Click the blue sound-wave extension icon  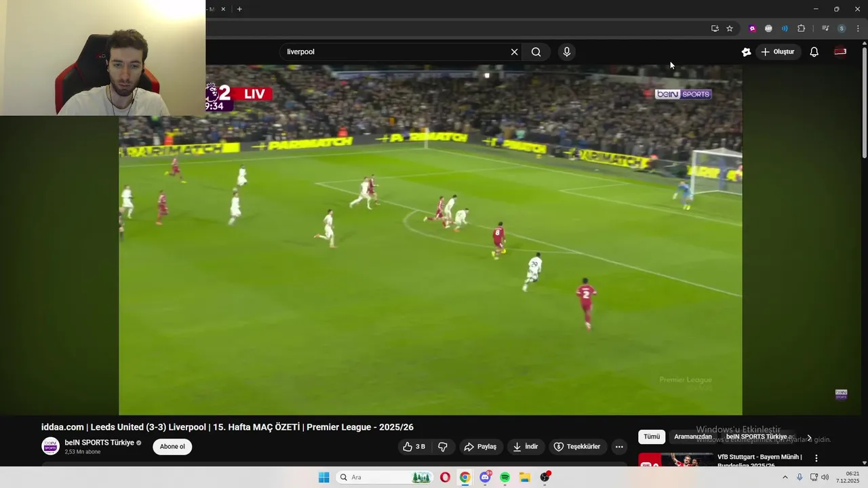point(785,28)
